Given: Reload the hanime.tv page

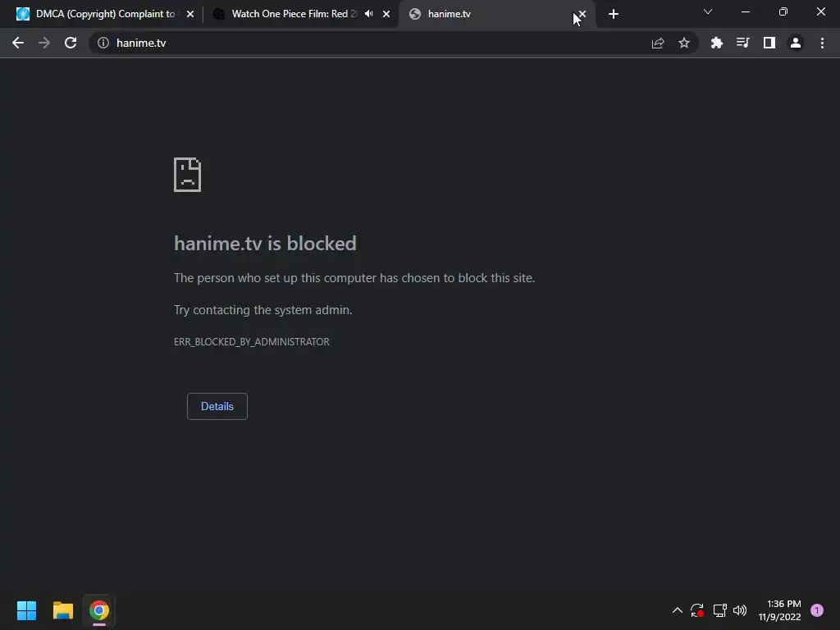Looking at the screenshot, I should [71, 43].
